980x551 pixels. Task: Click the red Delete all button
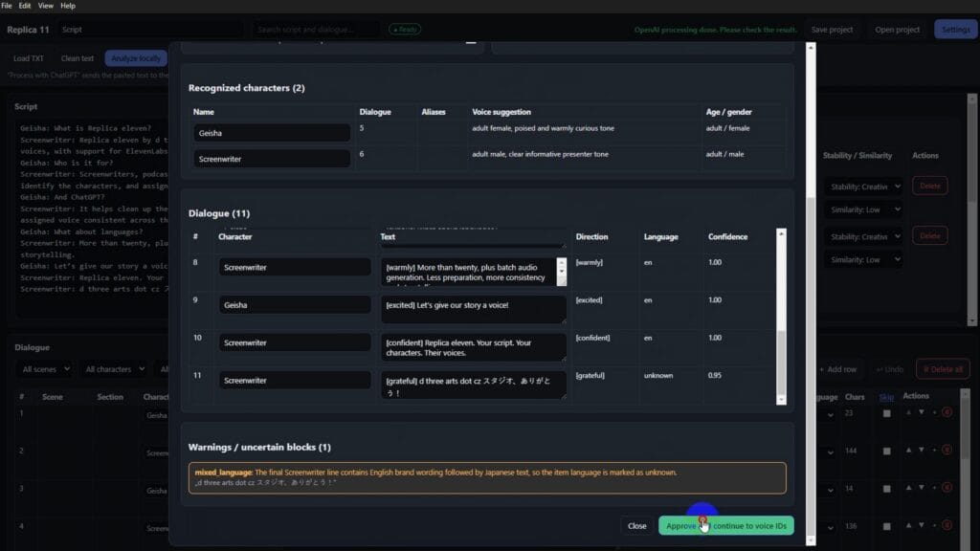click(943, 369)
